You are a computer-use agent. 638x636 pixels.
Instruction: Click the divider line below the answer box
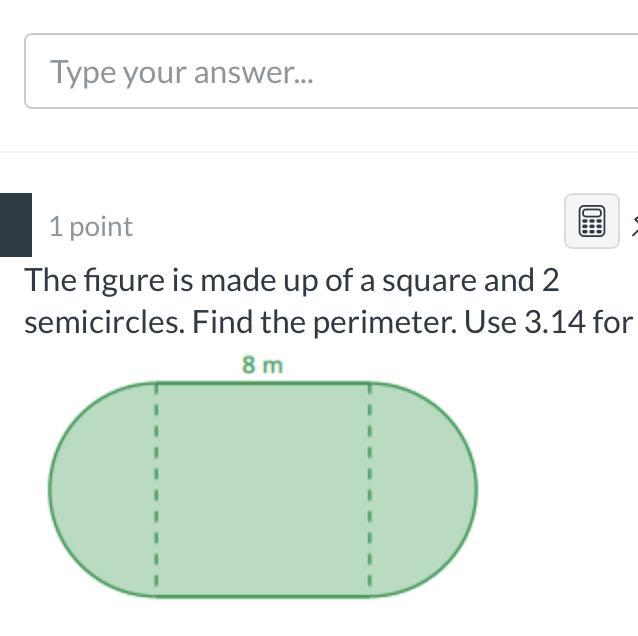pos(319,152)
